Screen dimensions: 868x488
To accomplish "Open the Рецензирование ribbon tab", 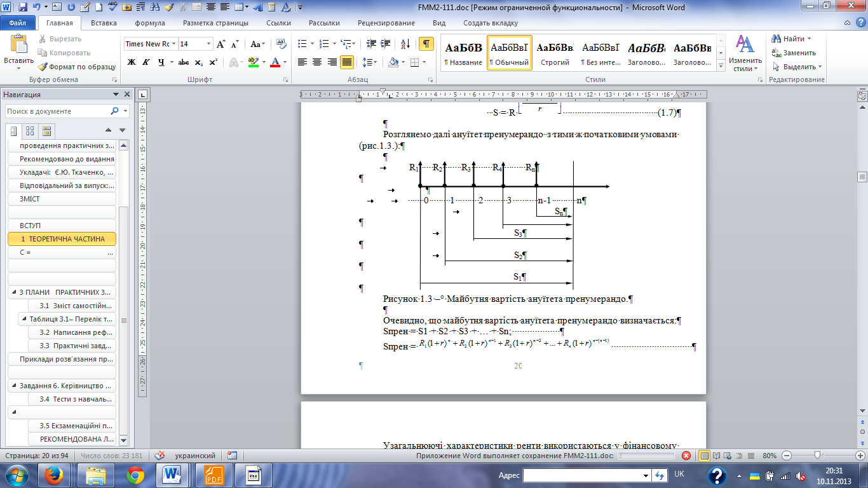I will pos(386,23).
